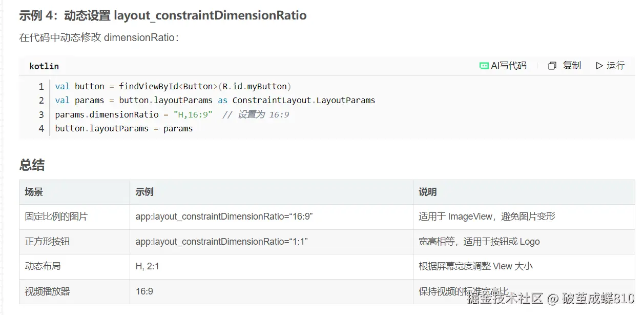Click the 示例 table column header
Screen dimensions: 644x315
(x=144, y=192)
